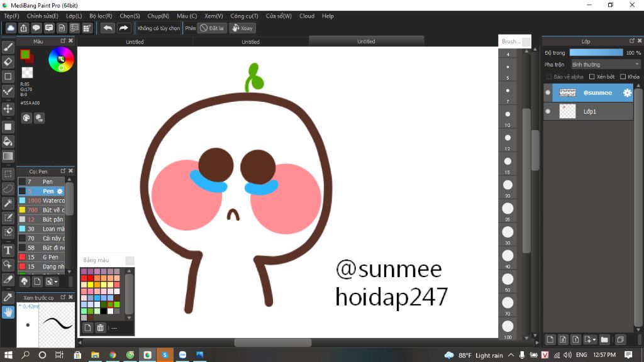Activate the Eyedropper tool
Viewport: 644px width, 362px height.
[x=8, y=297]
